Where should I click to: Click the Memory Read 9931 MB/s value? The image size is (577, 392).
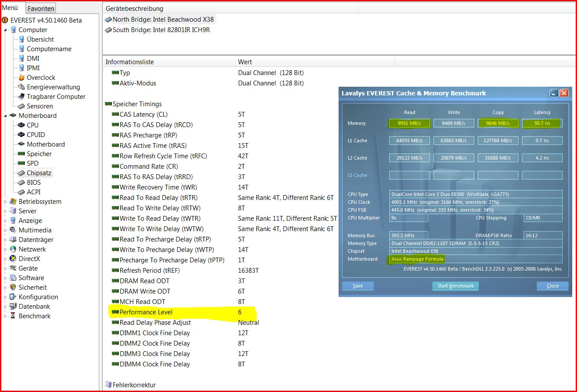pos(409,123)
